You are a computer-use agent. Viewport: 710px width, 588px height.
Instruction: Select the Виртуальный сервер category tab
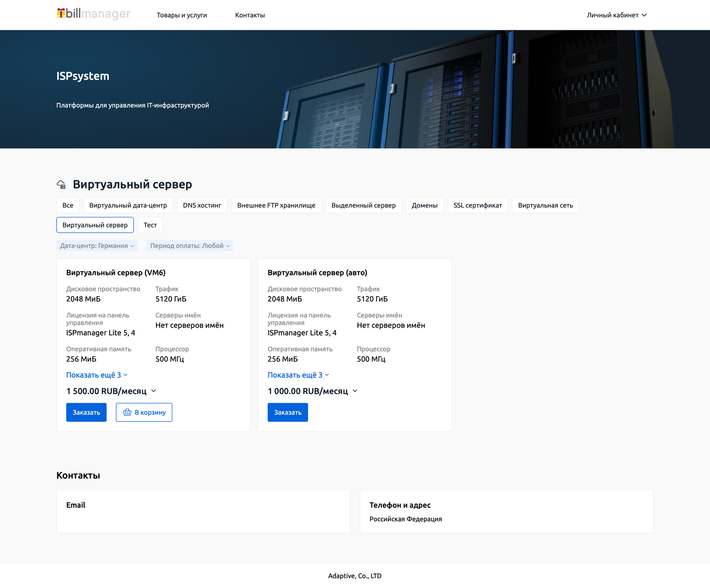point(95,225)
